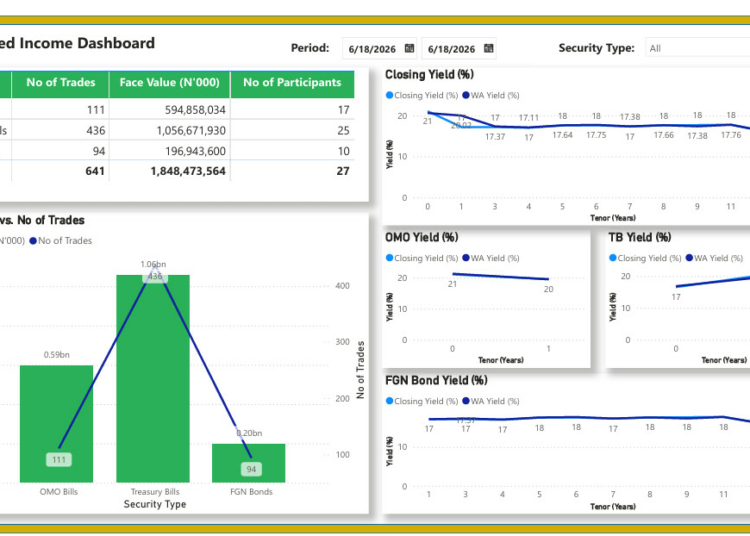Screen dimensions: 750x536
Task: Open the Security Type dropdown showing All
Action: [697, 48]
